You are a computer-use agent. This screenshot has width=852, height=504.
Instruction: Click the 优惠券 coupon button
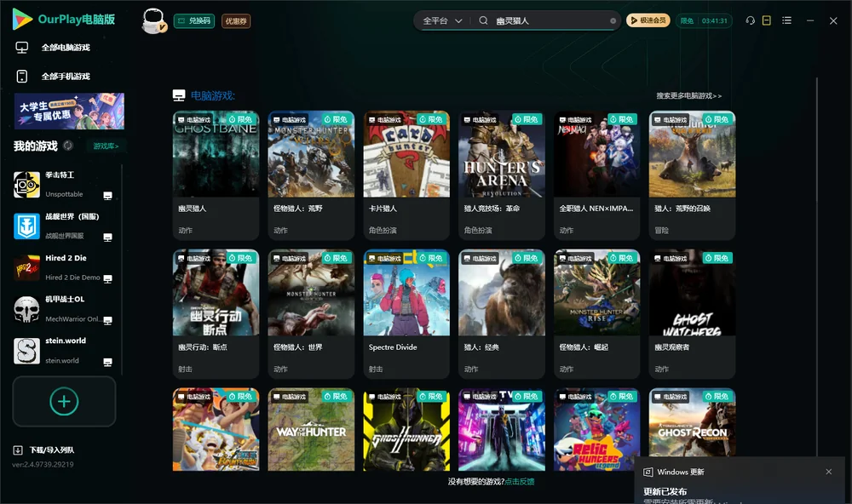(x=236, y=20)
